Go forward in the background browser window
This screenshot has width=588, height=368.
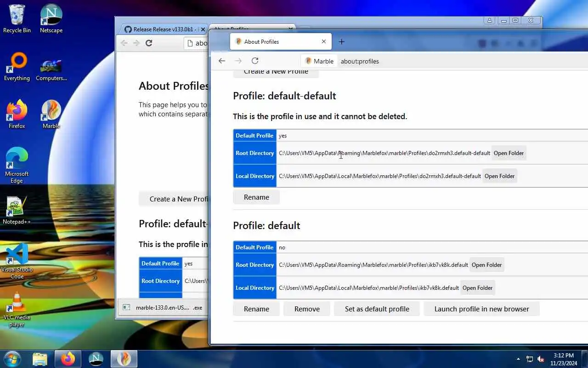(x=136, y=43)
